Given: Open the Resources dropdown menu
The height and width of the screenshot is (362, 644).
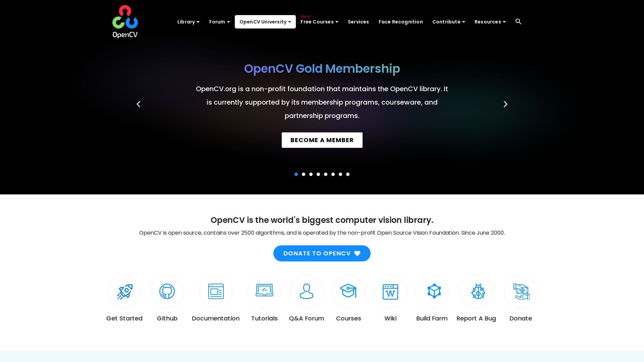Looking at the screenshot, I should tap(490, 21).
